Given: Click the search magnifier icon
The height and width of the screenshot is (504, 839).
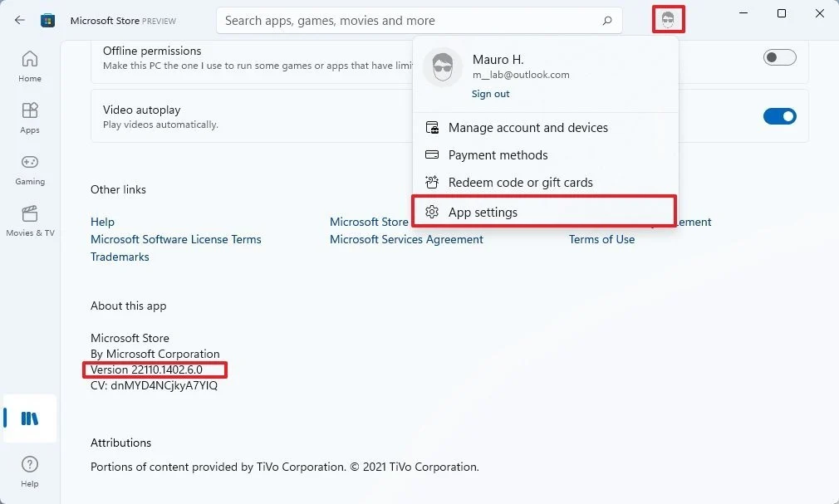Looking at the screenshot, I should click(x=606, y=21).
